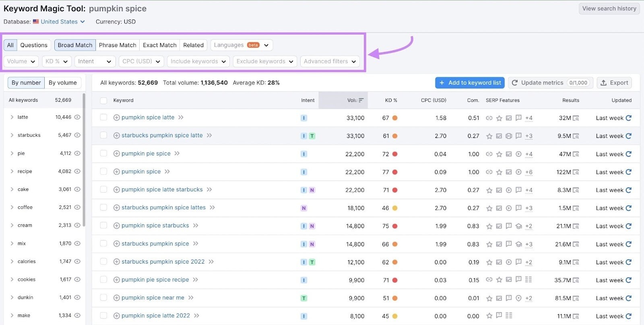
Task: Select all keywords with header checkbox
Action: pyautogui.click(x=103, y=101)
